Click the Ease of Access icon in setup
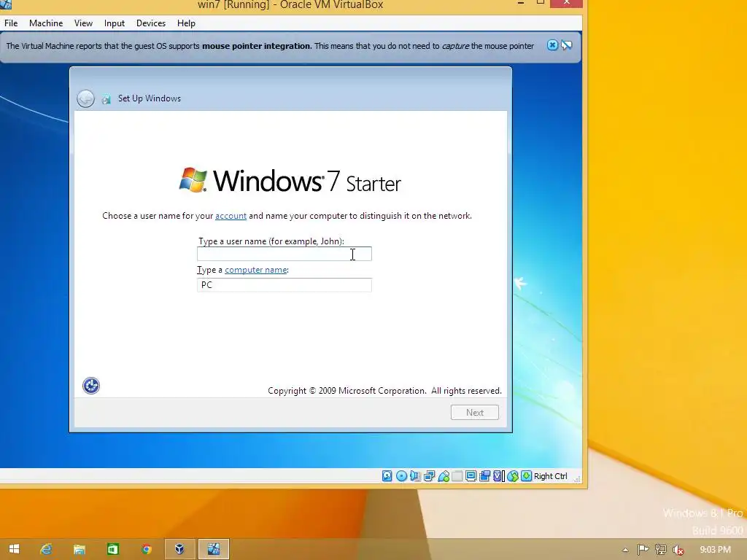The width and height of the screenshot is (747, 560). 91,385
